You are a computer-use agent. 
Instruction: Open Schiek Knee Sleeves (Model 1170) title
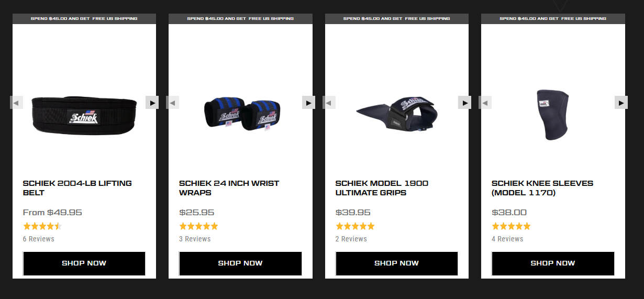[x=542, y=188]
